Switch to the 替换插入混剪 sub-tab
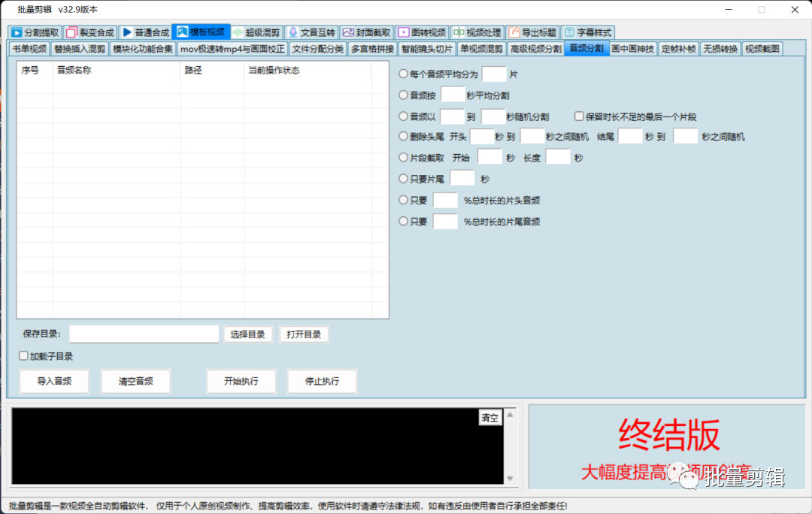This screenshot has width=812, height=514. (x=80, y=49)
